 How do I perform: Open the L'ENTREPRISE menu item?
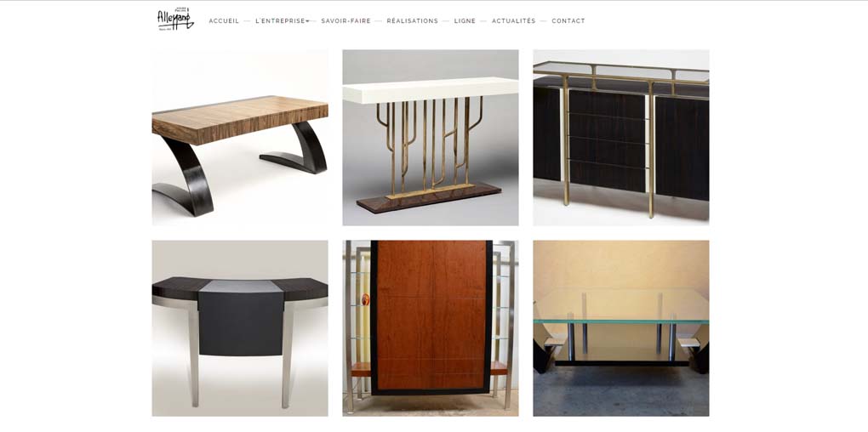(x=280, y=21)
